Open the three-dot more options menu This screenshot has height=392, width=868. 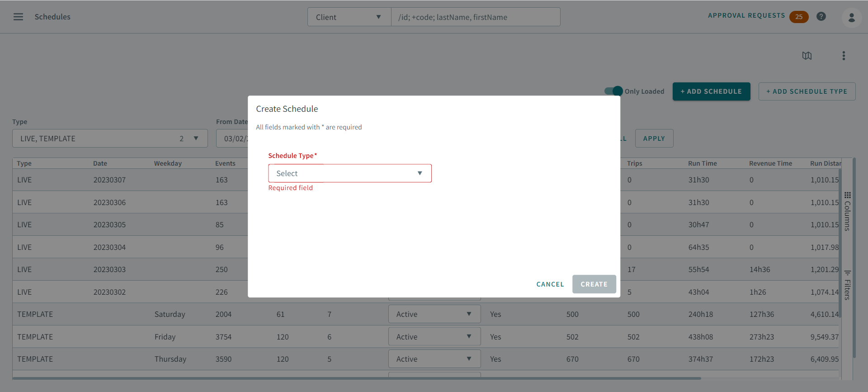tap(844, 56)
